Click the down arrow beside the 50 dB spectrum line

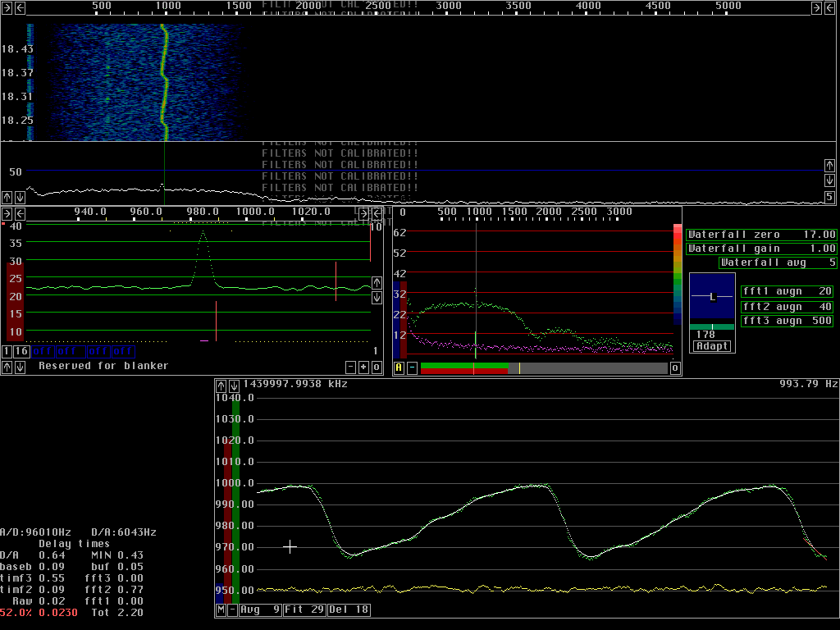pyautogui.click(x=829, y=180)
